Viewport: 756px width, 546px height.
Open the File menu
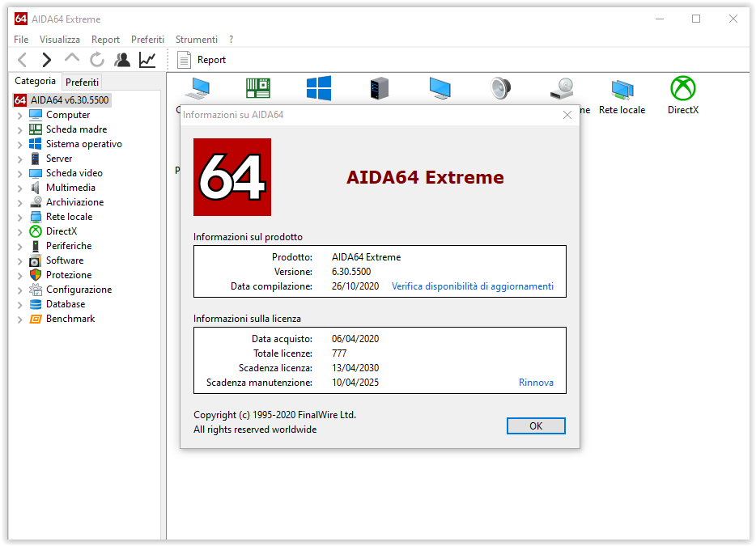21,40
